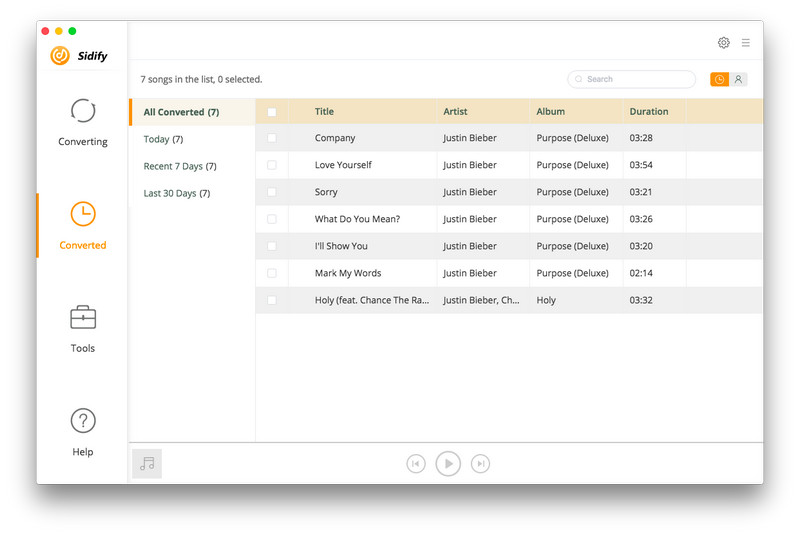Viewport: 800px width, 536px height.
Task: Select the All Converted (7) filter
Action: 192,112
